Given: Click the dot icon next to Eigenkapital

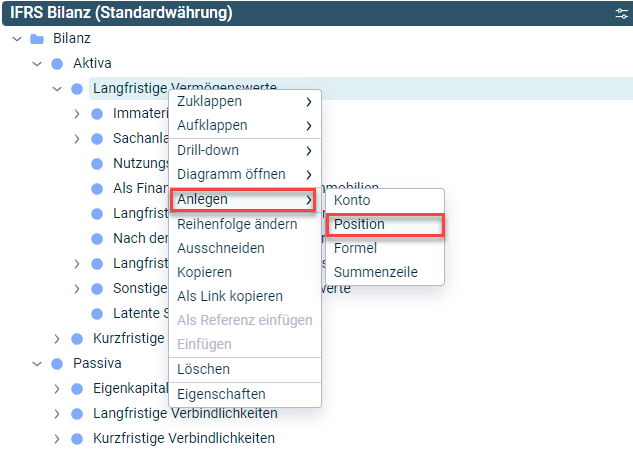Looking at the screenshot, I should click(77, 389).
